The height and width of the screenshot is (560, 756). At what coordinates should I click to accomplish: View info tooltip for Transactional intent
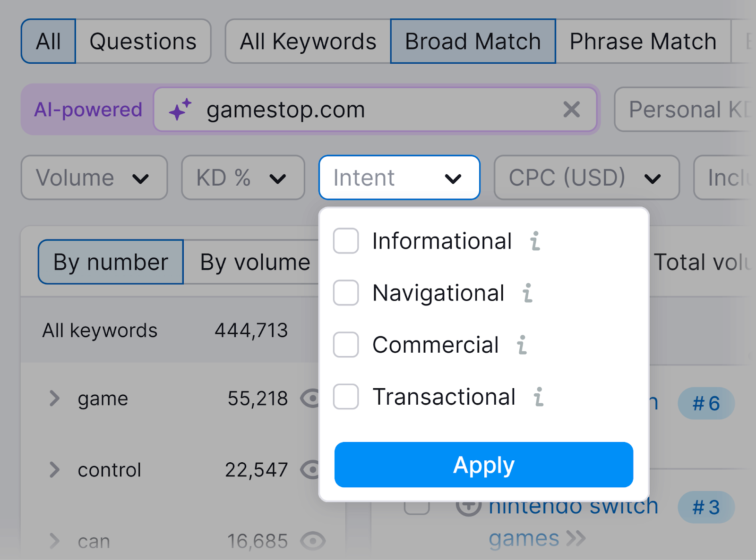pyautogui.click(x=539, y=397)
